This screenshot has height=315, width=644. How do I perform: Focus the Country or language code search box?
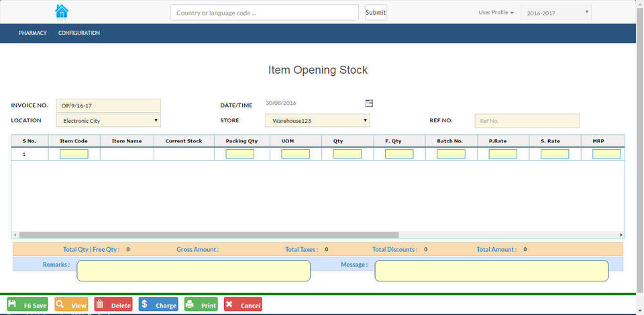tap(264, 12)
